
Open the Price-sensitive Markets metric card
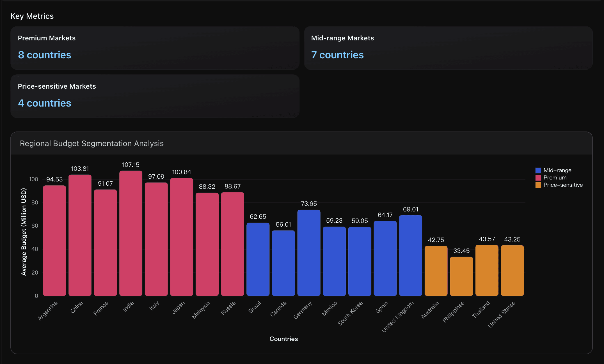coord(155,96)
